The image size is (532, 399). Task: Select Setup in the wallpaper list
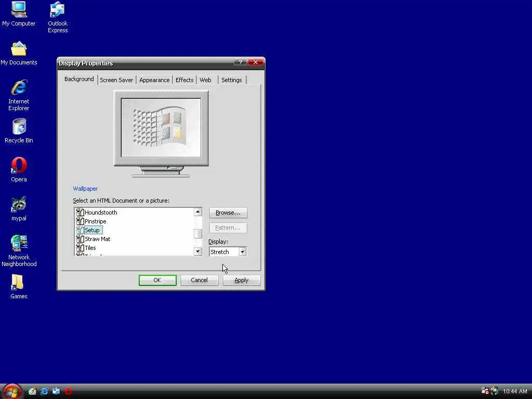(x=92, y=230)
